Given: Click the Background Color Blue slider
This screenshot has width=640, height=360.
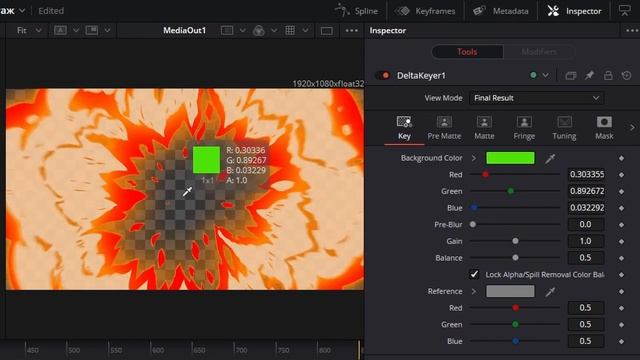Looking at the screenshot, I should click(515, 208).
